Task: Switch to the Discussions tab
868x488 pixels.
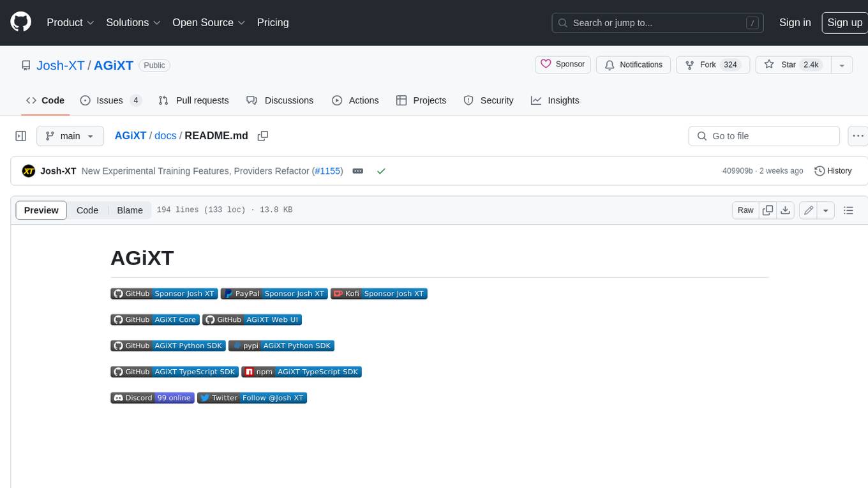Action: pos(280,100)
